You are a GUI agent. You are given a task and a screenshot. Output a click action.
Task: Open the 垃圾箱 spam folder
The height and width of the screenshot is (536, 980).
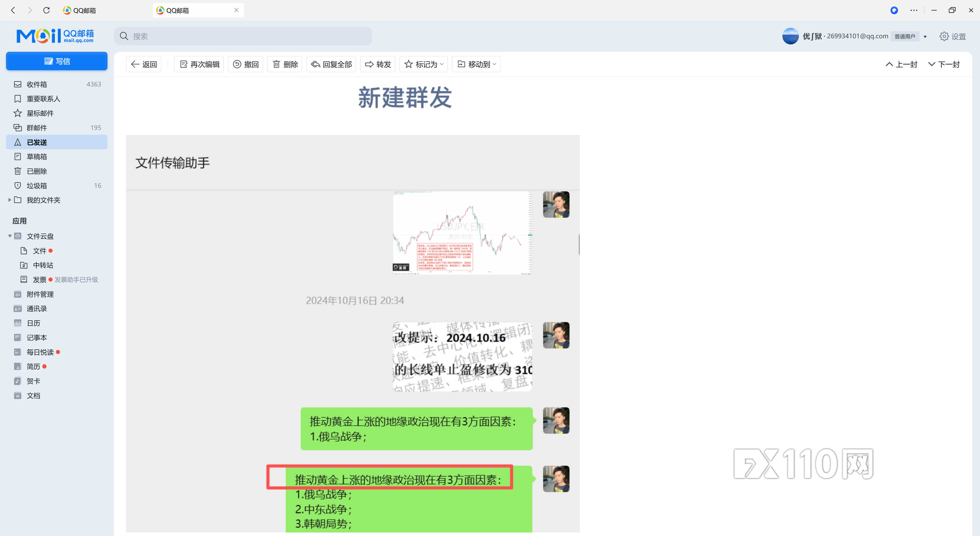[57, 186]
